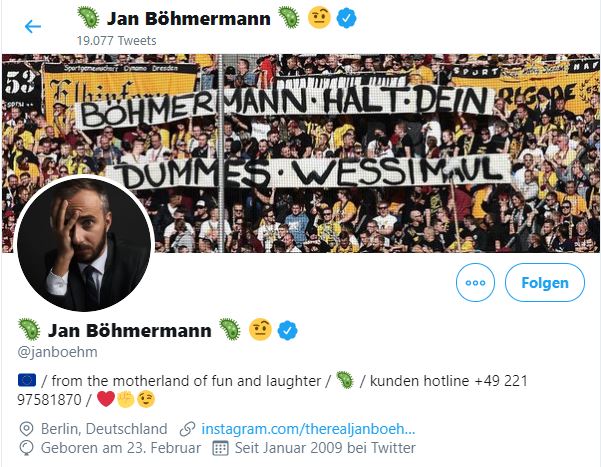Click the verified badge beside the profile name
This screenshot has height=467, width=601.
289,330
